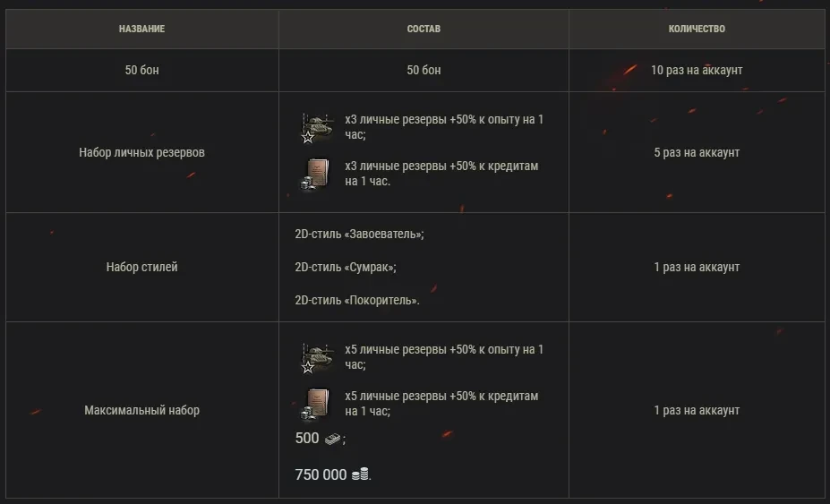Click the 50 бон name in first column

141,70
